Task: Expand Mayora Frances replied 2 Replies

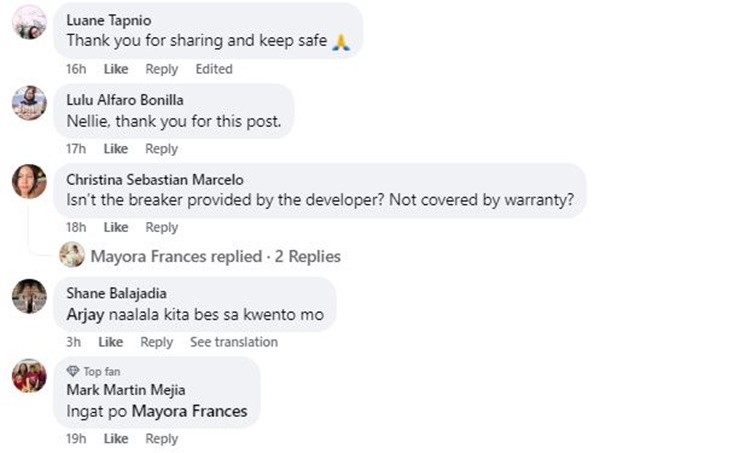Action: [x=216, y=256]
